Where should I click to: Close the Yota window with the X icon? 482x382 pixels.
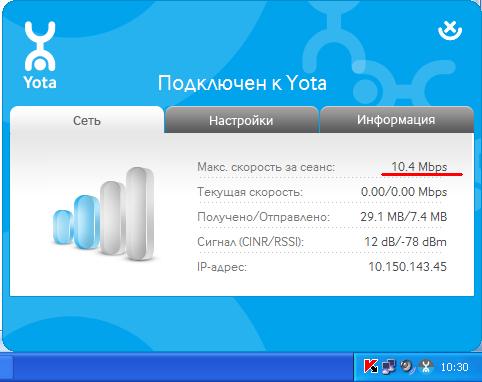pyautogui.click(x=450, y=30)
